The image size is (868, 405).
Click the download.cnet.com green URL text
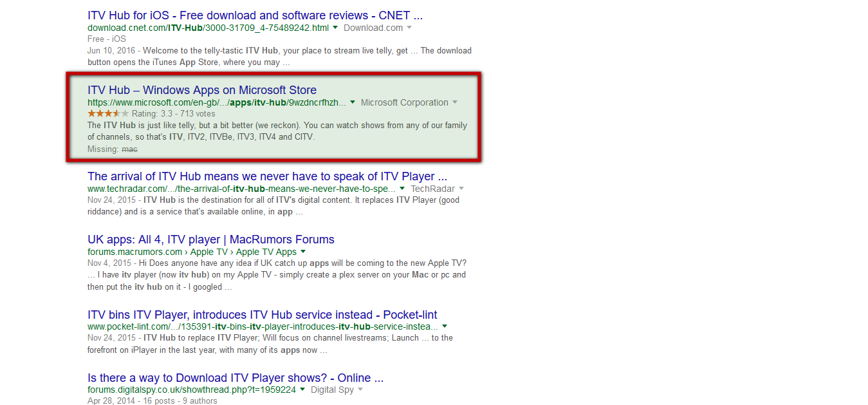(x=208, y=28)
